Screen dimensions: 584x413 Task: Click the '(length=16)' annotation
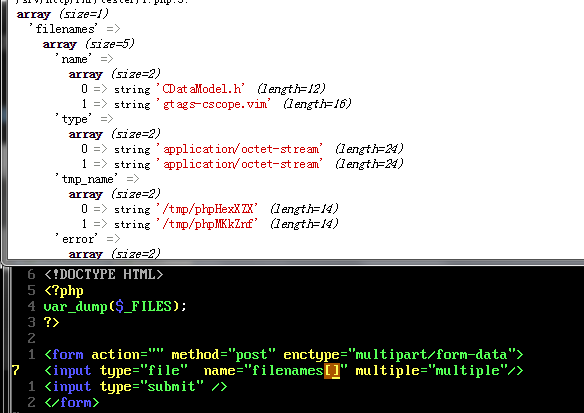(317, 104)
